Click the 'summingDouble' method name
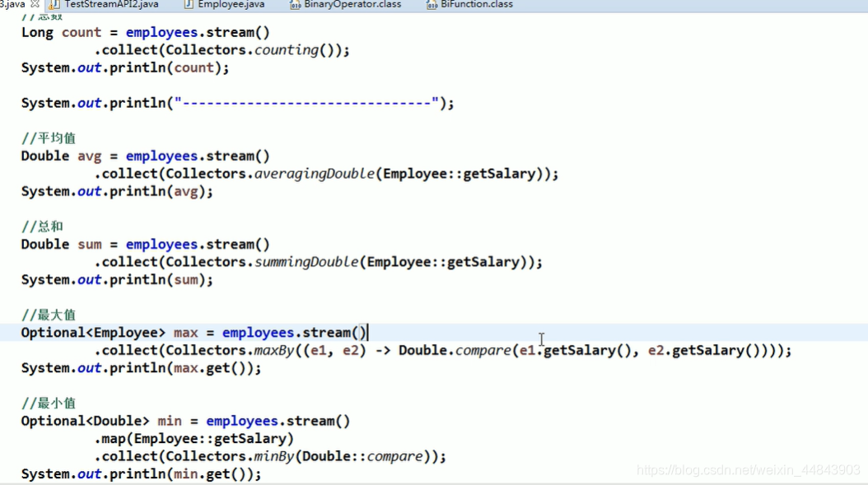Viewport: 868px width, 485px height. [x=306, y=262]
